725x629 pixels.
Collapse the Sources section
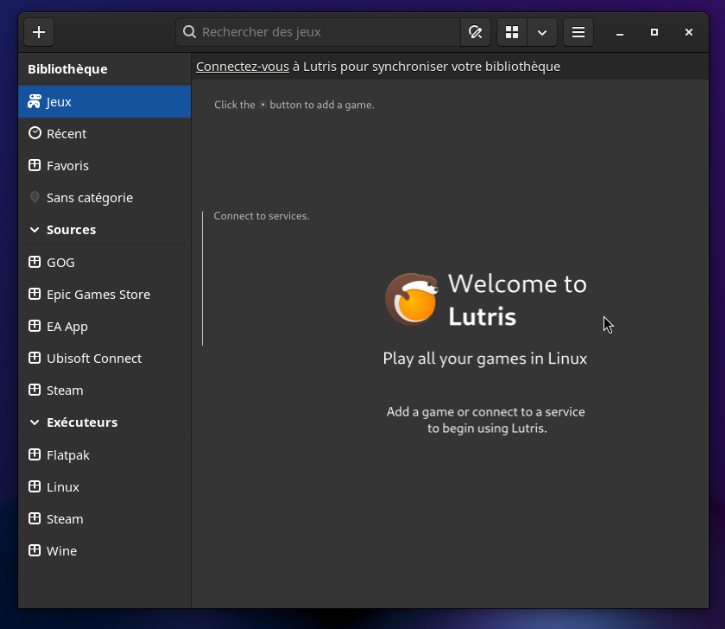(x=35, y=230)
